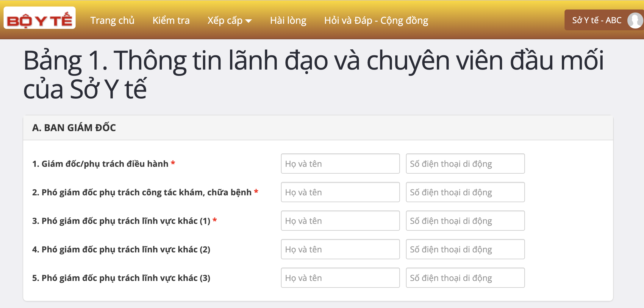
Task: Focus phone input for lĩnh vực khác (3)
Action: pos(465,278)
